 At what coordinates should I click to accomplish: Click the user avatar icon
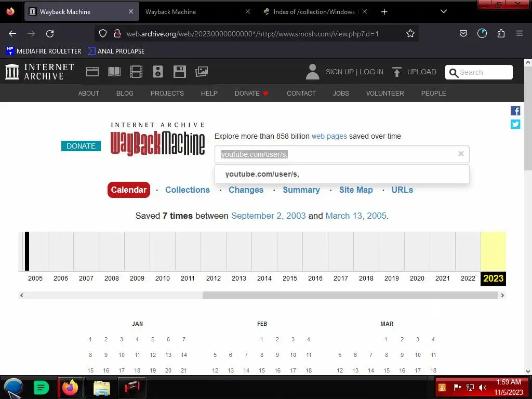(312, 72)
